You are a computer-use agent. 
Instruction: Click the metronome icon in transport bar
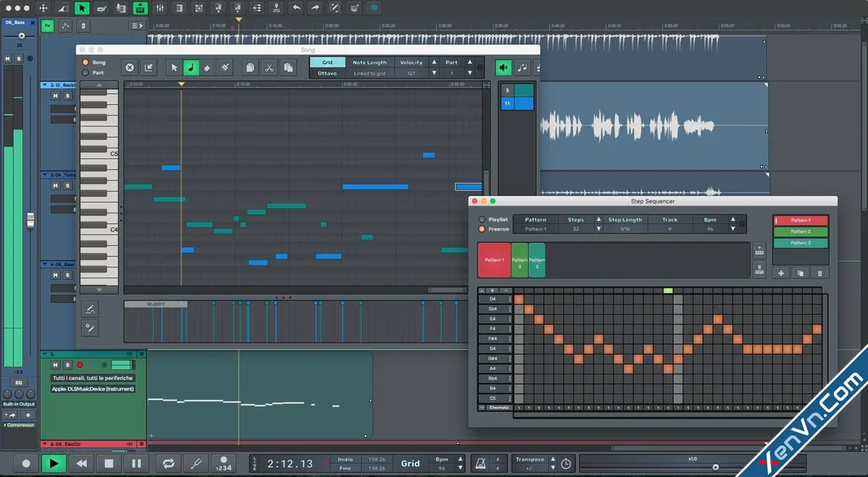481,463
